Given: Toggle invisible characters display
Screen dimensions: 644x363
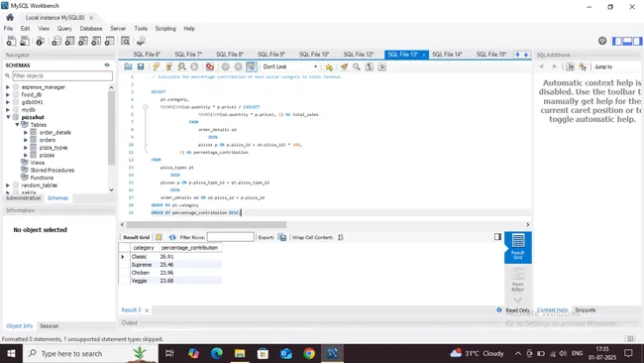Looking at the screenshot, I should point(370,66).
